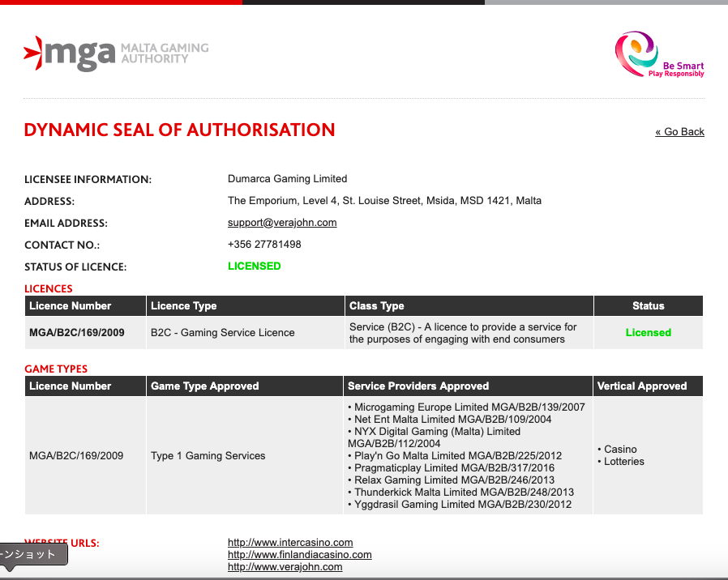The image size is (728, 580).
Task: Click Relax Gaming Limited provider entry
Action: pos(452,480)
